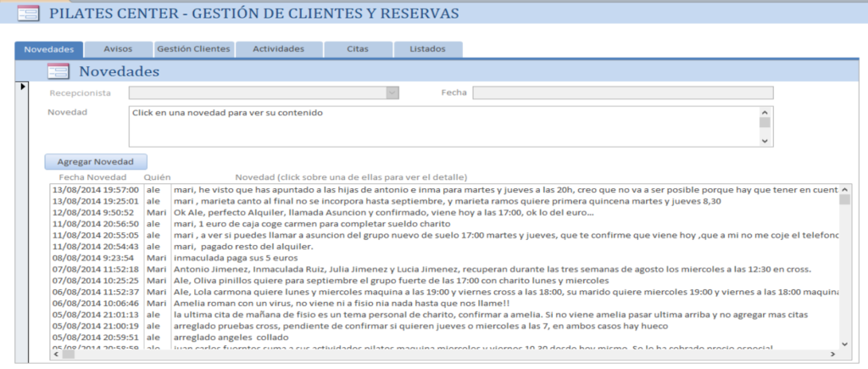Click the novedades list scroll-up arrow
Image resolution: width=868 pixels, height=369 pixels.
tap(844, 189)
